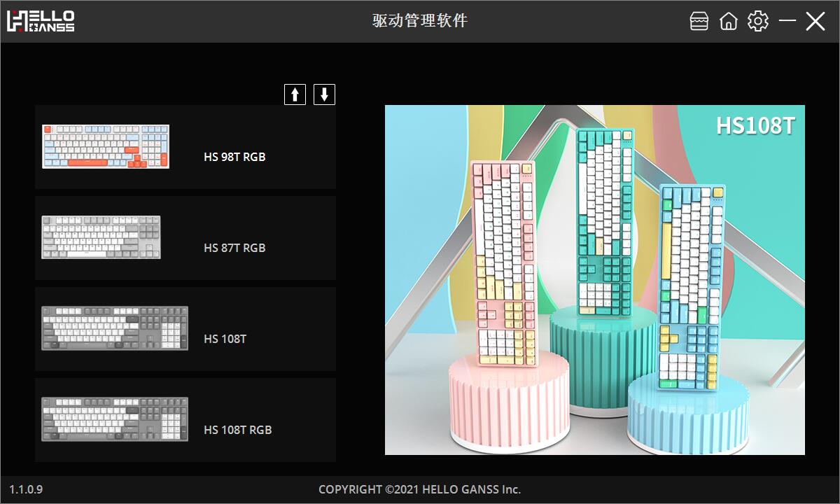Click the COPYRIGHT ©2021 HELLO GANSS text
Image resolution: width=840 pixels, height=504 pixels.
420,489
